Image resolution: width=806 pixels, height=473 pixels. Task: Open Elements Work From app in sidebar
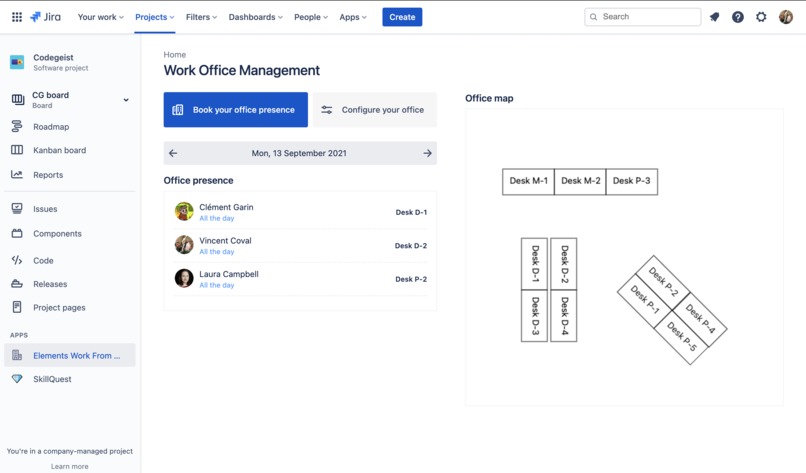point(70,355)
